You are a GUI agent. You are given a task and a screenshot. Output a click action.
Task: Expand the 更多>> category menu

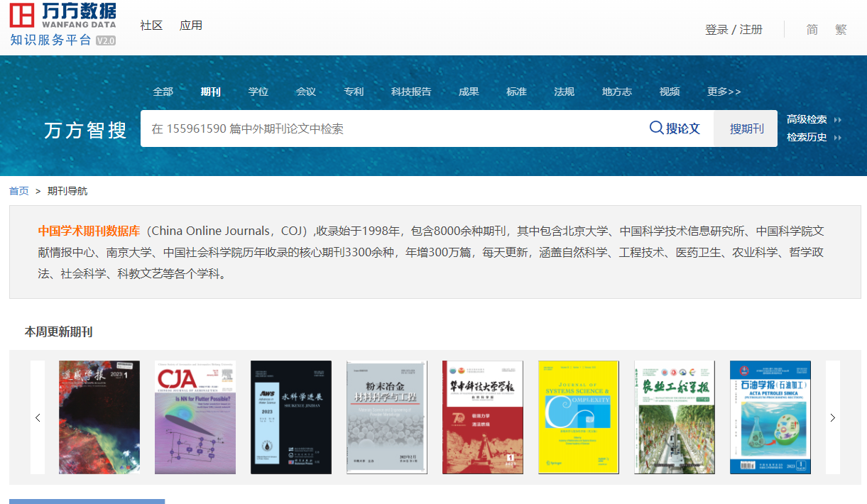(724, 92)
